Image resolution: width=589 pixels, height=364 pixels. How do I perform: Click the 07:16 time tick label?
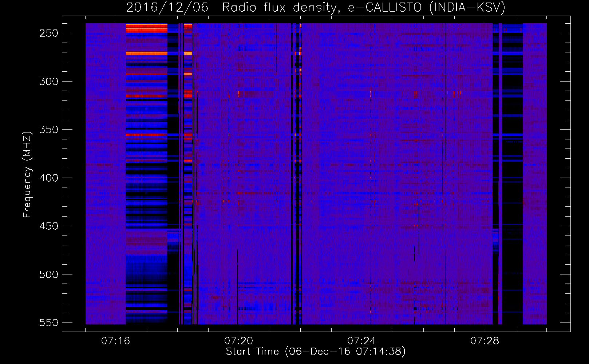coord(116,341)
